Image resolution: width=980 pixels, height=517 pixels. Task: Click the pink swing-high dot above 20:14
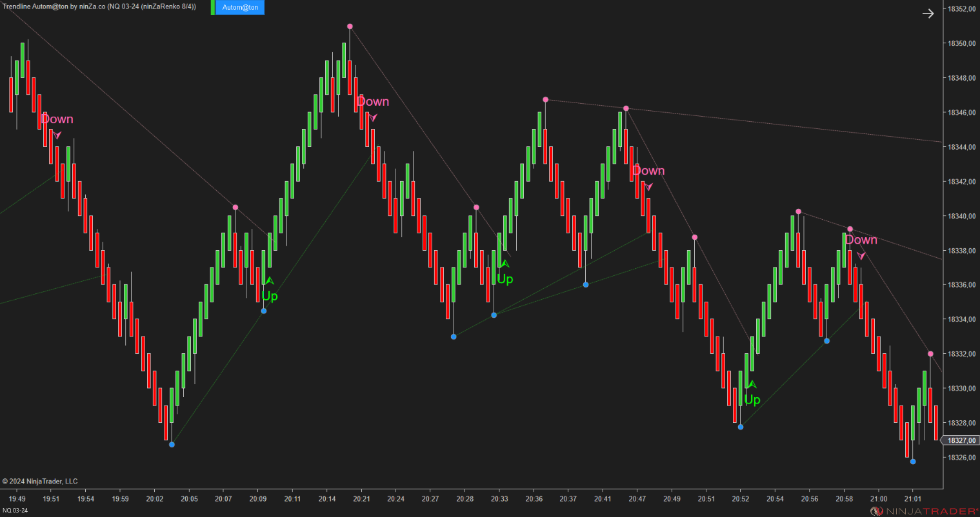click(x=350, y=26)
